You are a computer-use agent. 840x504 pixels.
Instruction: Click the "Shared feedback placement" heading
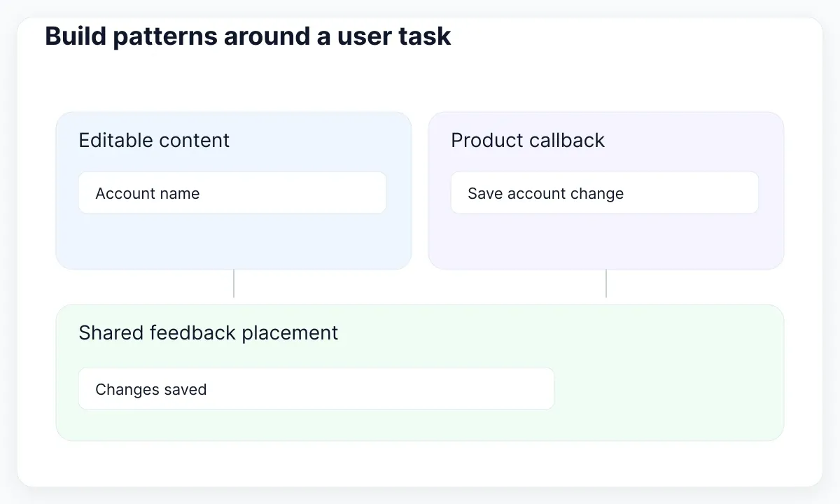209,332
